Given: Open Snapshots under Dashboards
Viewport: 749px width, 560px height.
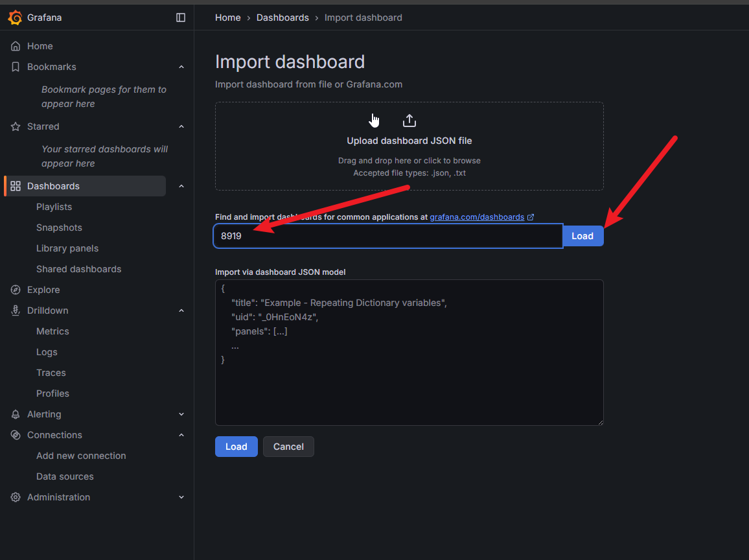Looking at the screenshot, I should point(59,227).
